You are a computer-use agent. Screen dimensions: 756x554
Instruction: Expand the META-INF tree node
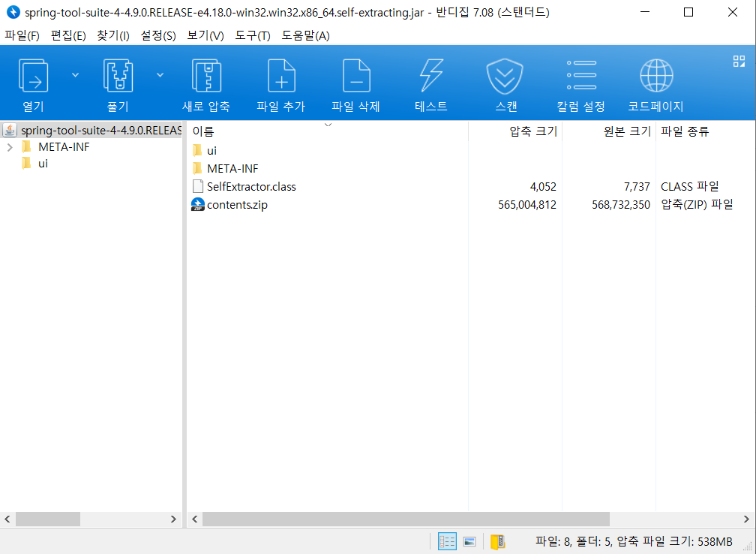point(10,147)
